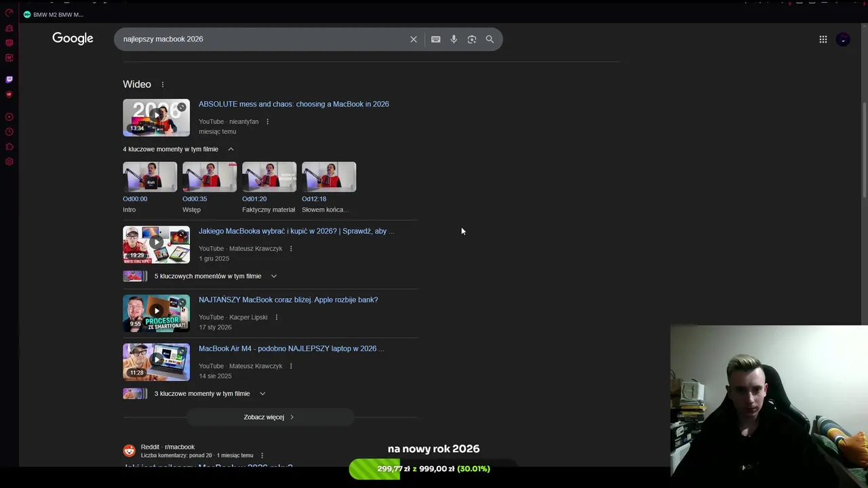Open Extensions puzzle icon in sidebar

tap(9, 147)
